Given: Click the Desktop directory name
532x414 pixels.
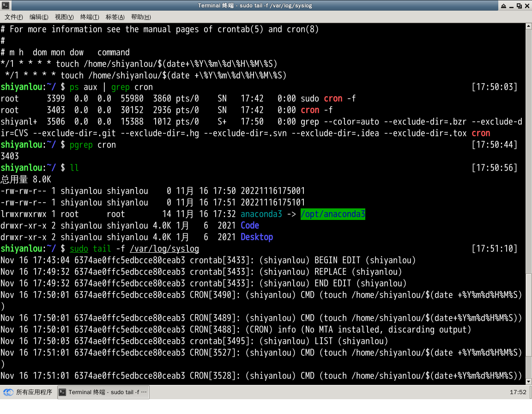Looking at the screenshot, I should tap(257, 237).
